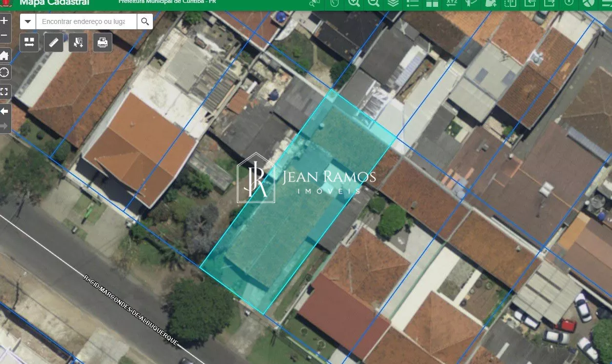Screen dimensions: 612x364
Task: Toggle fullscreen map view
Action: [4, 91]
